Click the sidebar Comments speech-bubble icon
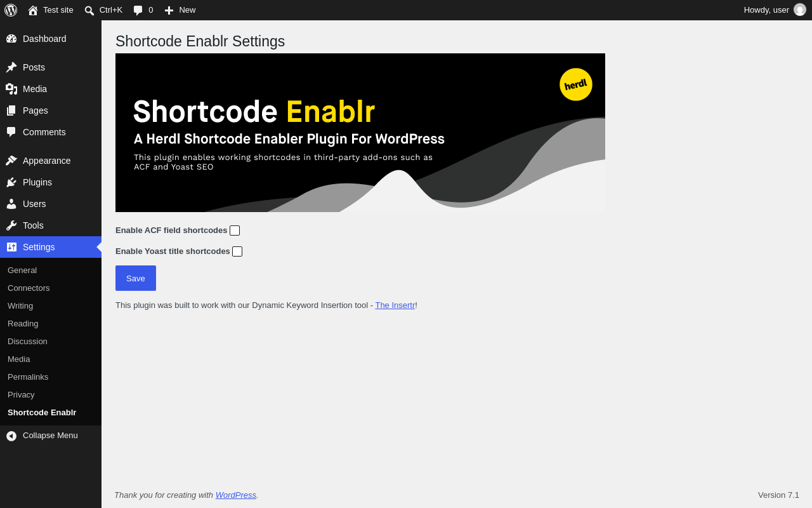 click(11, 132)
